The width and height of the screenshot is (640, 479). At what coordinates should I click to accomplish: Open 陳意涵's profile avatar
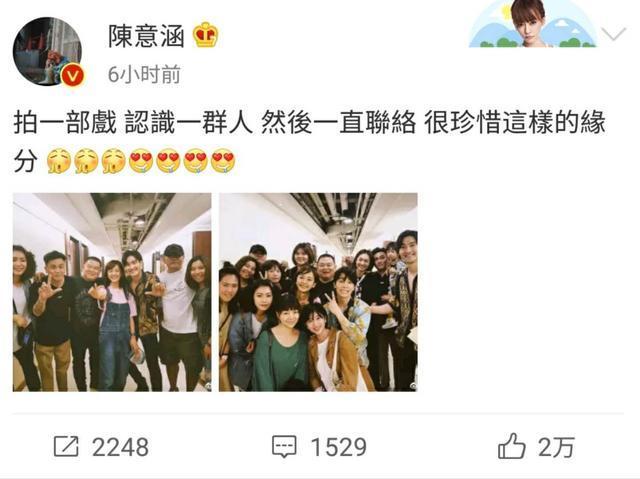[47, 51]
